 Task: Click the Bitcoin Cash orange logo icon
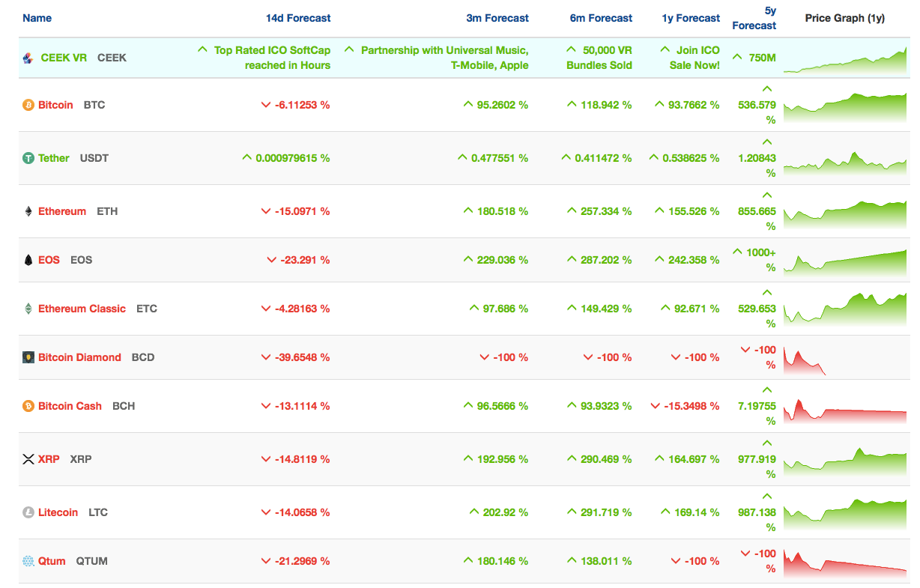coord(28,406)
